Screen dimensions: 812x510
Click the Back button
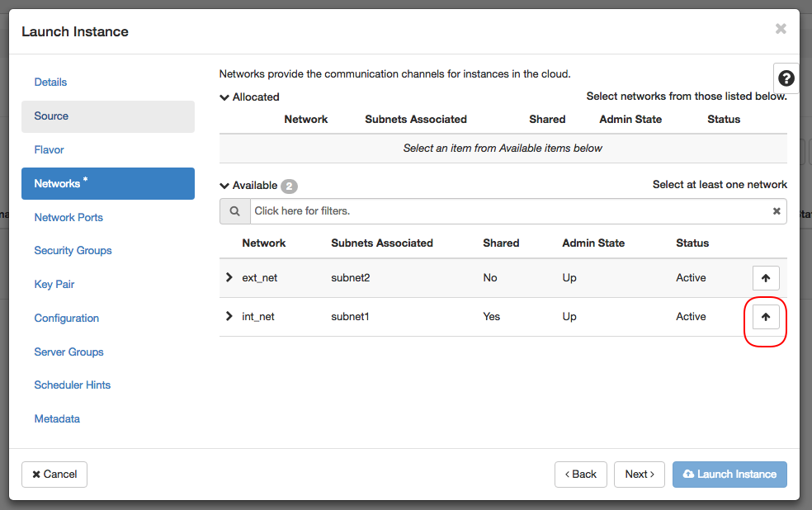pyautogui.click(x=580, y=475)
